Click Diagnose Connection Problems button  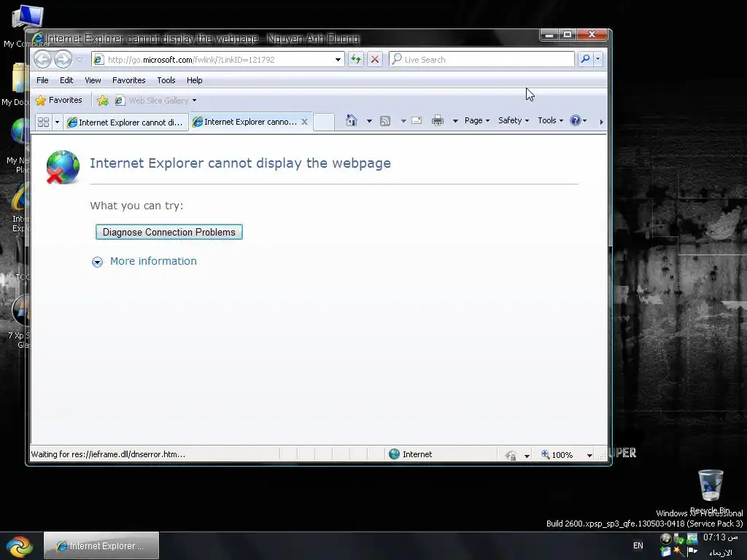point(169,232)
